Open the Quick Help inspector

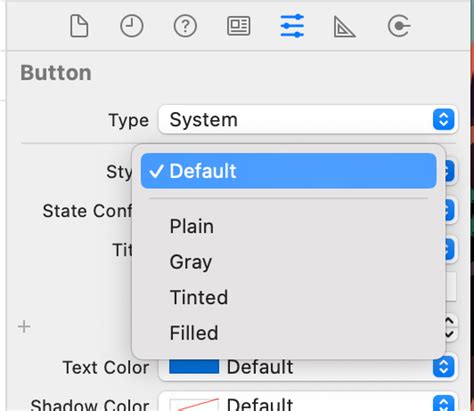click(x=185, y=26)
